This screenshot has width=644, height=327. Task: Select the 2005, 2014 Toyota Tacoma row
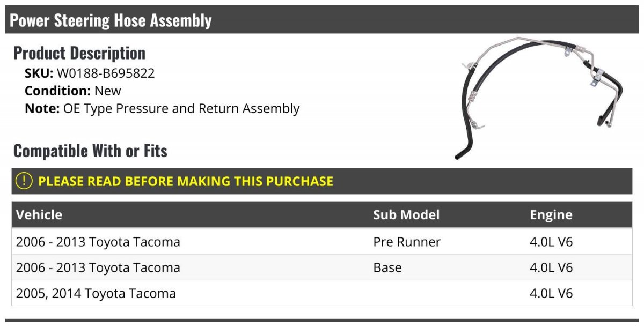pos(322,293)
